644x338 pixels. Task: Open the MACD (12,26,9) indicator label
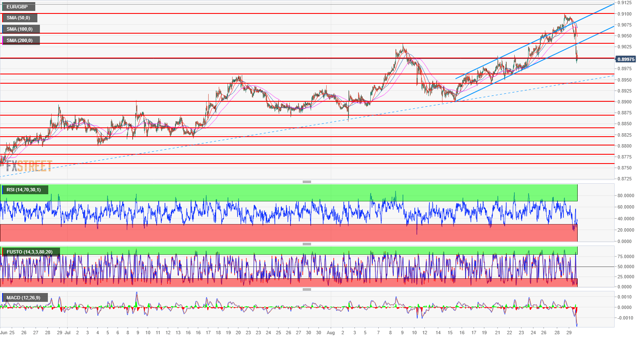tap(24, 298)
